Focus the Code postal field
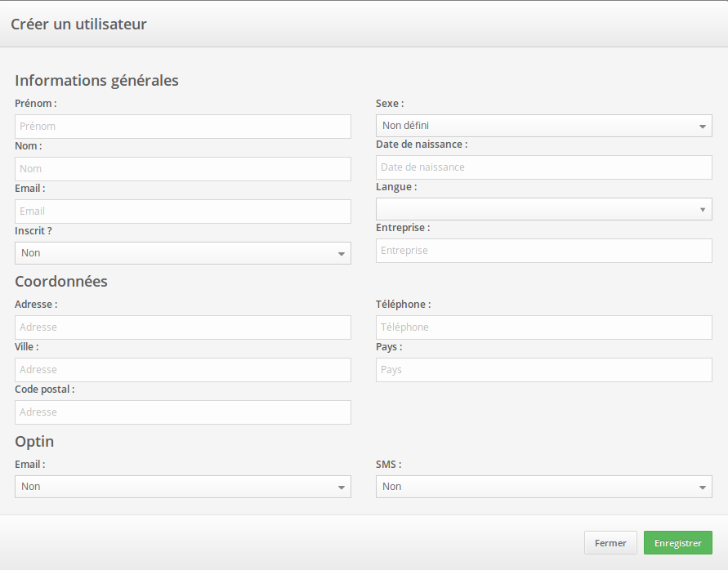The height and width of the screenshot is (570, 728). point(182,412)
